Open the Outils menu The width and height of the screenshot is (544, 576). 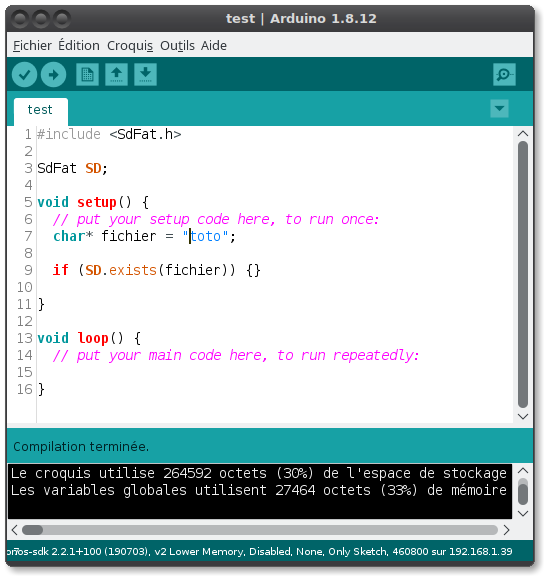point(177,46)
